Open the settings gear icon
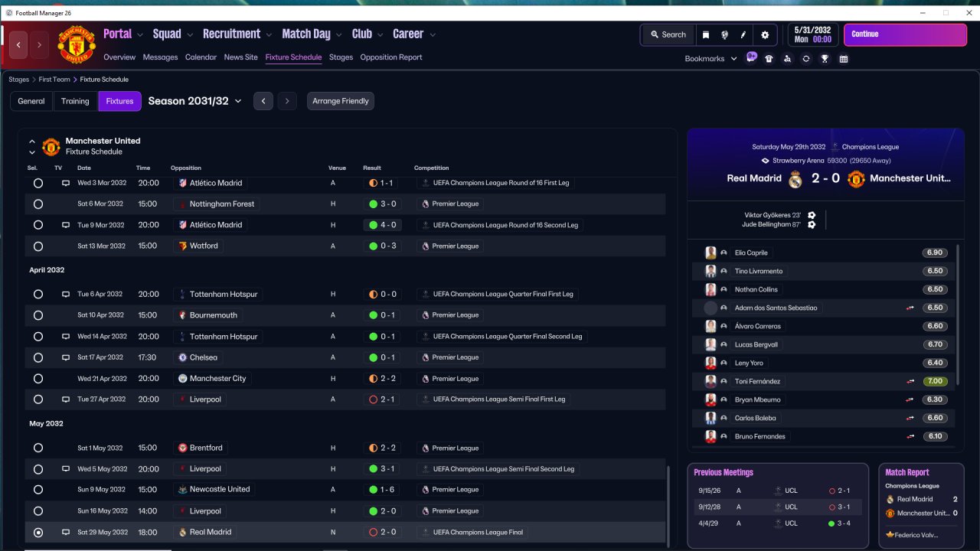This screenshot has height=551, width=980. click(765, 34)
